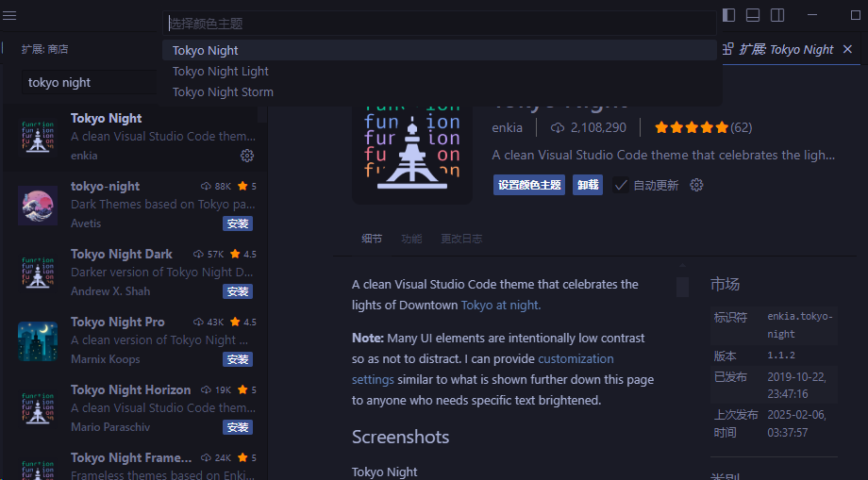This screenshot has width=868, height=480.
Task: Click the readme scrollbar thumb
Action: 682,287
